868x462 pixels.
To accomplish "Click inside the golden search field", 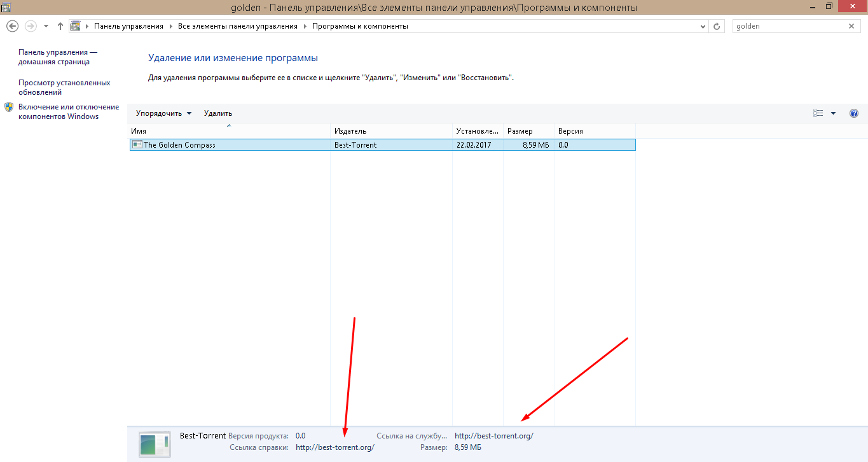I will (x=789, y=26).
